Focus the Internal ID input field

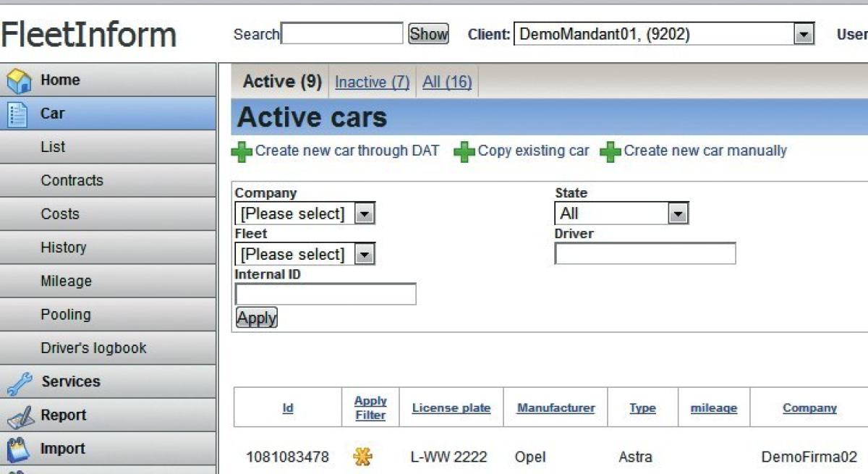pyautogui.click(x=325, y=294)
